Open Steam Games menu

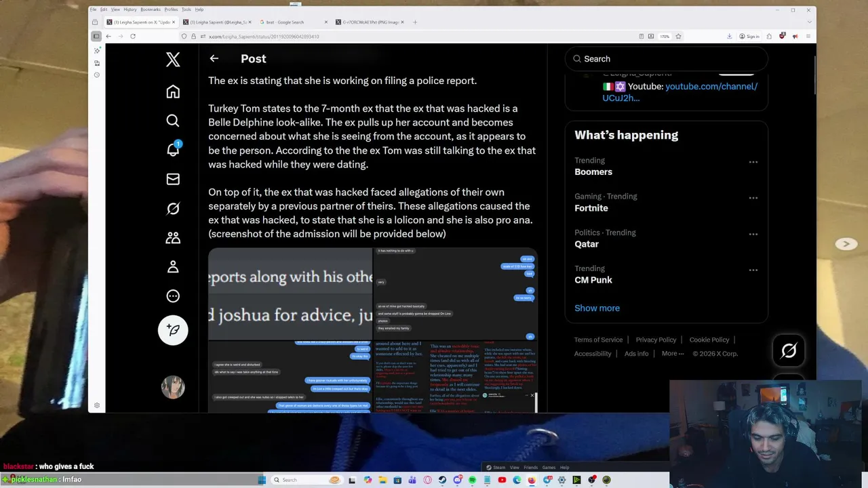tap(549, 467)
